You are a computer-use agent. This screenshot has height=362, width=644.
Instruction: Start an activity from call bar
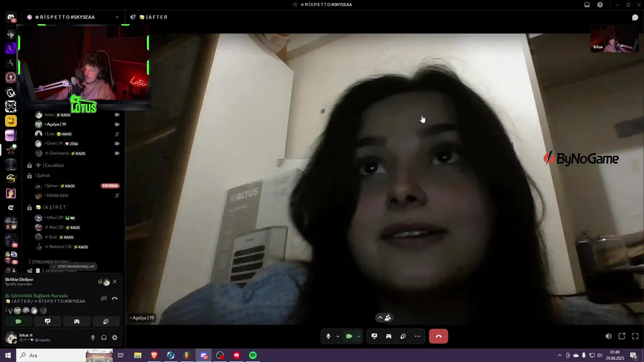click(x=388, y=336)
